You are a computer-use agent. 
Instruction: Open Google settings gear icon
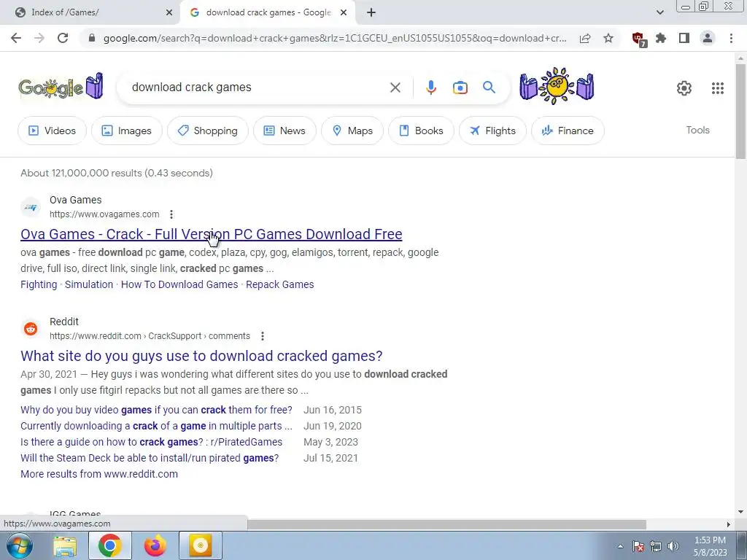[684, 88]
